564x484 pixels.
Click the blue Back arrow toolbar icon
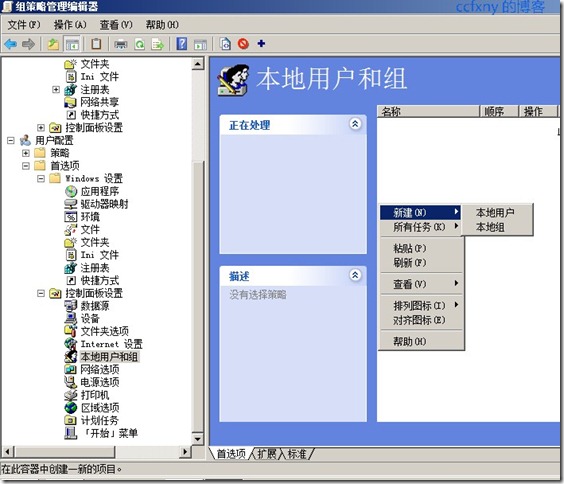[x=10, y=44]
